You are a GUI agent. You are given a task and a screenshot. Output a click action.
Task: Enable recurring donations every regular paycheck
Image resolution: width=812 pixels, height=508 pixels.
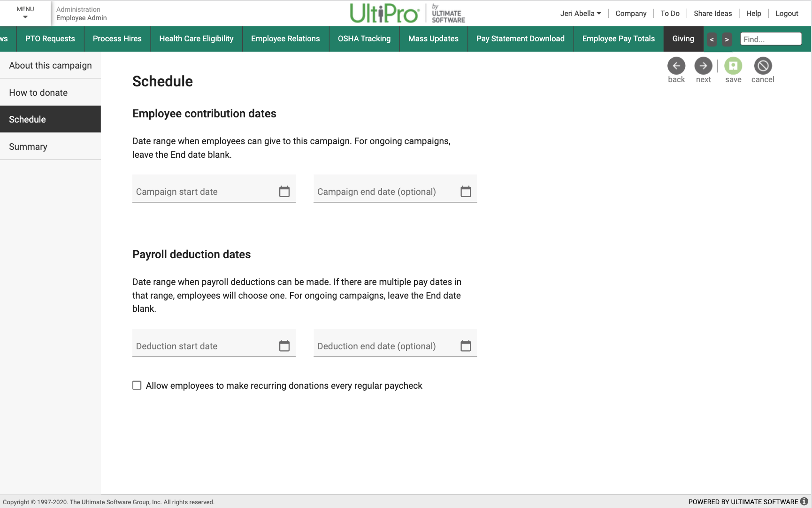137,385
